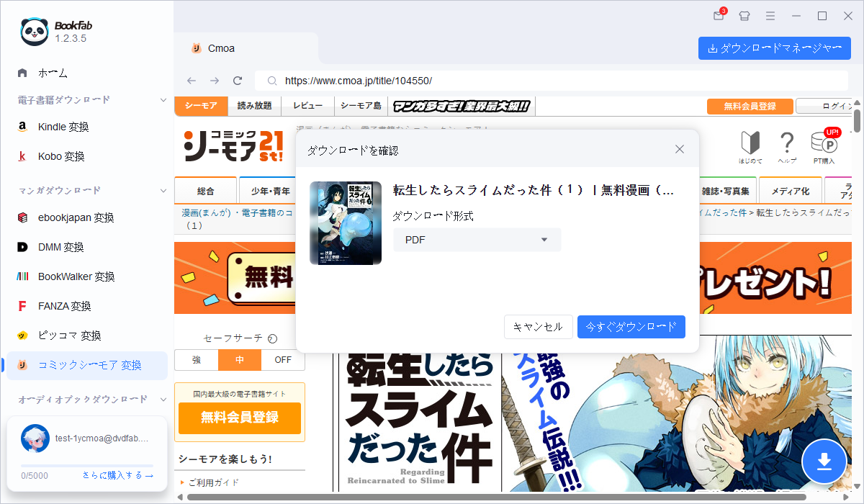The image size is (864, 504).
Task: Click the test-1ycmoa@dvdfab account email
Action: [x=102, y=438]
